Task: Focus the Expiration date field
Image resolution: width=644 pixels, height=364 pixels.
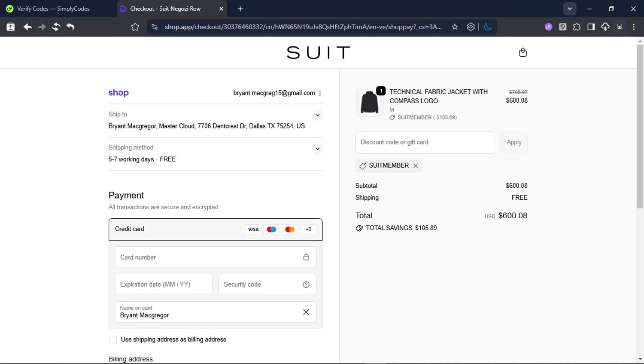Action: [x=164, y=284]
